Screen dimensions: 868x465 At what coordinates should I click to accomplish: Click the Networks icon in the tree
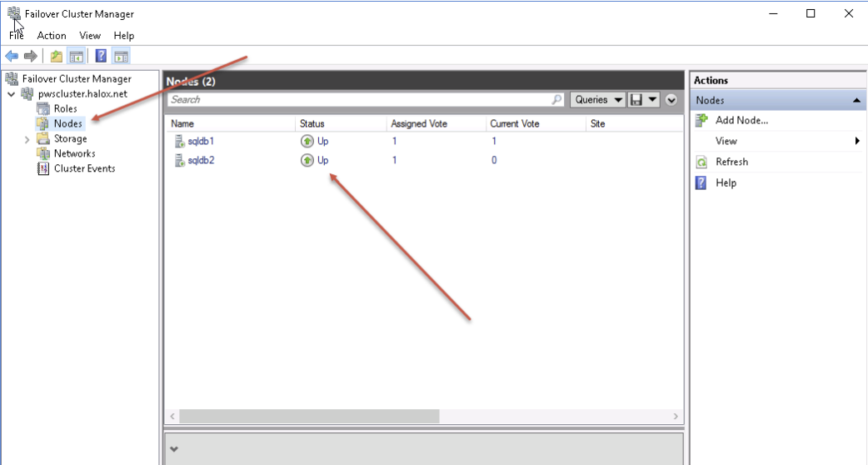click(x=43, y=153)
